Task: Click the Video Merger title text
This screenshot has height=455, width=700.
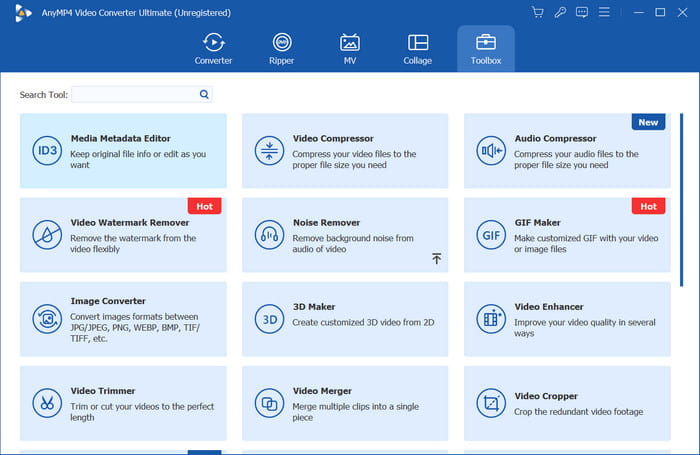Action: 322,391
